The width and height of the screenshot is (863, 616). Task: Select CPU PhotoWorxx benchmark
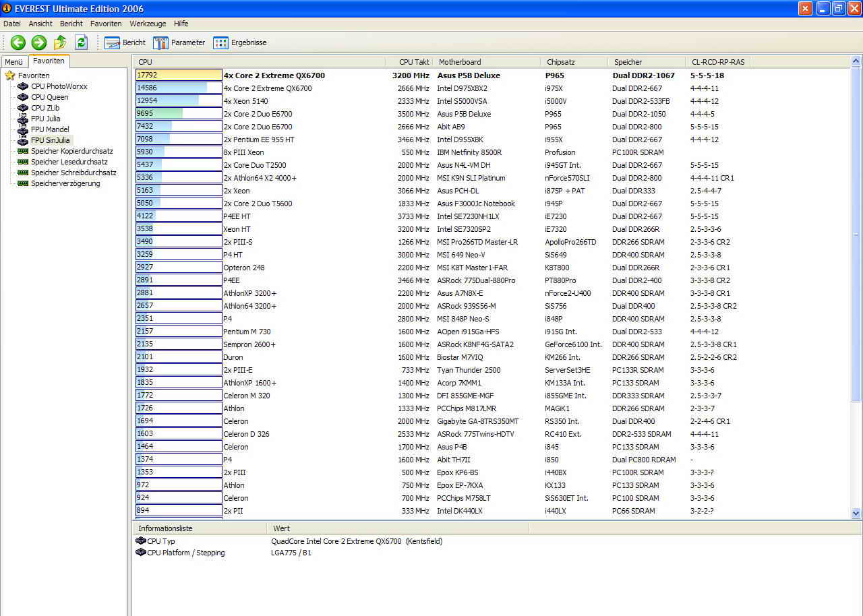tap(53, 86)
